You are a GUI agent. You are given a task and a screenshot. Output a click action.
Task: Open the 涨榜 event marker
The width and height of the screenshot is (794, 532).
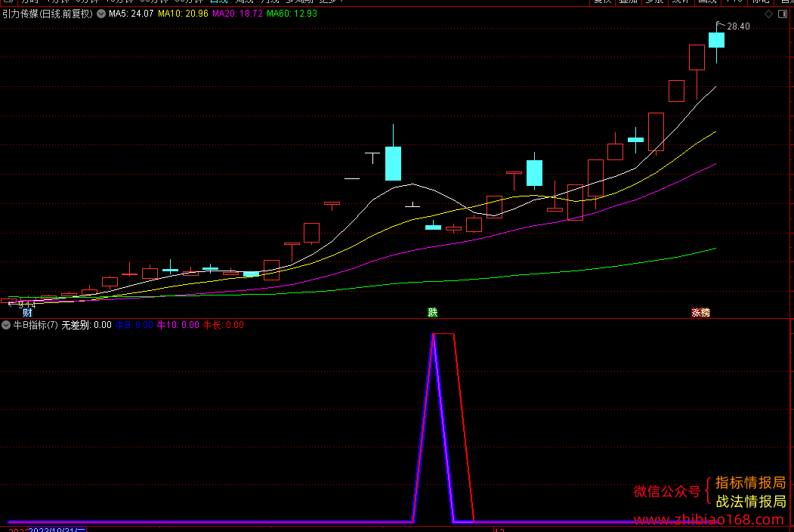pos(701,313)
